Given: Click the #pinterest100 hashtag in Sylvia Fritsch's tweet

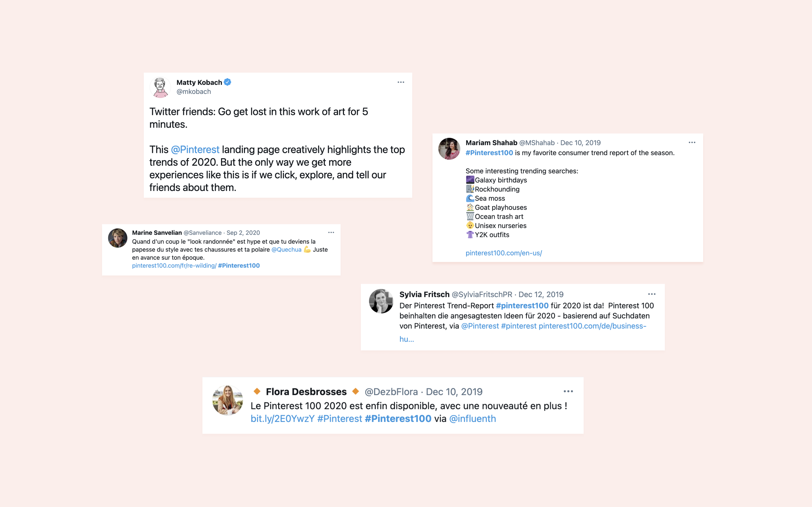Looking at the screenshot, I should click(522, 306).
